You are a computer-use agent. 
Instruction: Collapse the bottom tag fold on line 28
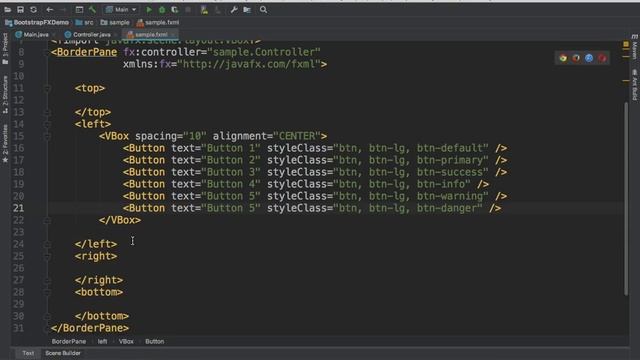47,292
